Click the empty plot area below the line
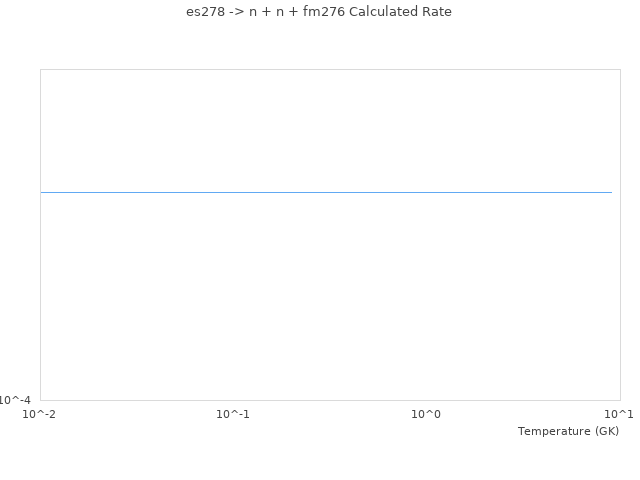640x480 pixels. coord(330,300)
